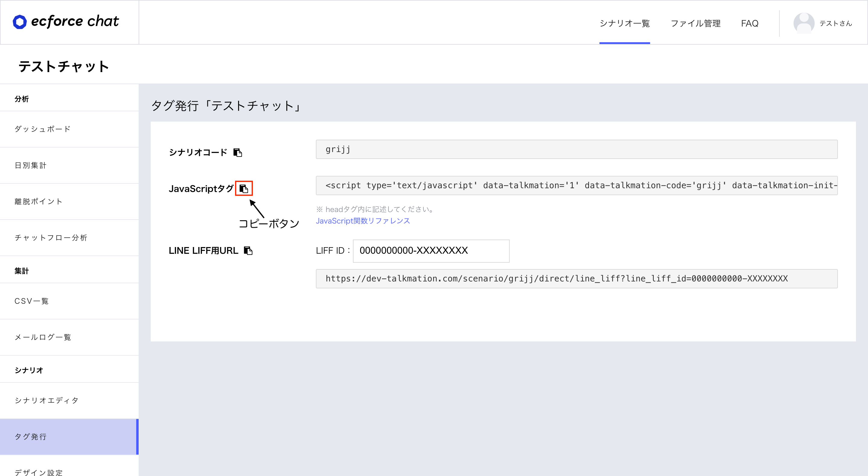This screenshot has height=476, width=868.
Task: Click the シナリオコード label
Action: 198,152
